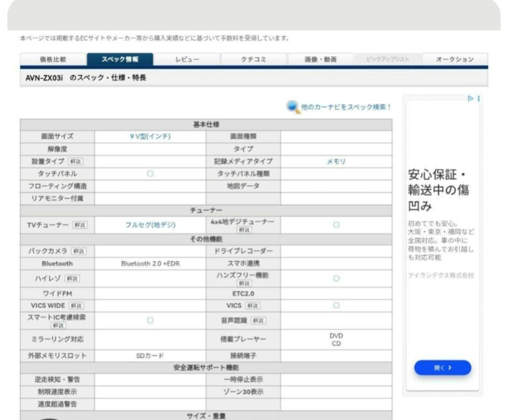
Task: Open the フルセグ(地デジ) link
Action: pos(150,225)
